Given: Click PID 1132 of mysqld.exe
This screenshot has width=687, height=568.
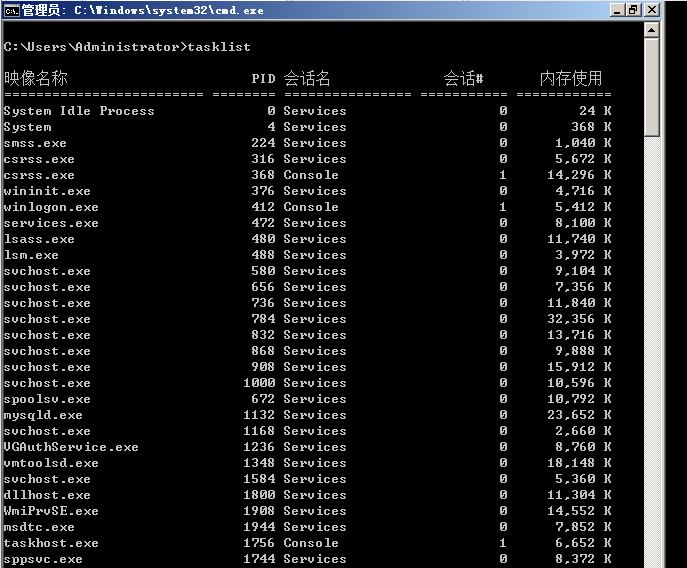Looking at the screenshot, I should pyautogui.click(x=259, y=415).
